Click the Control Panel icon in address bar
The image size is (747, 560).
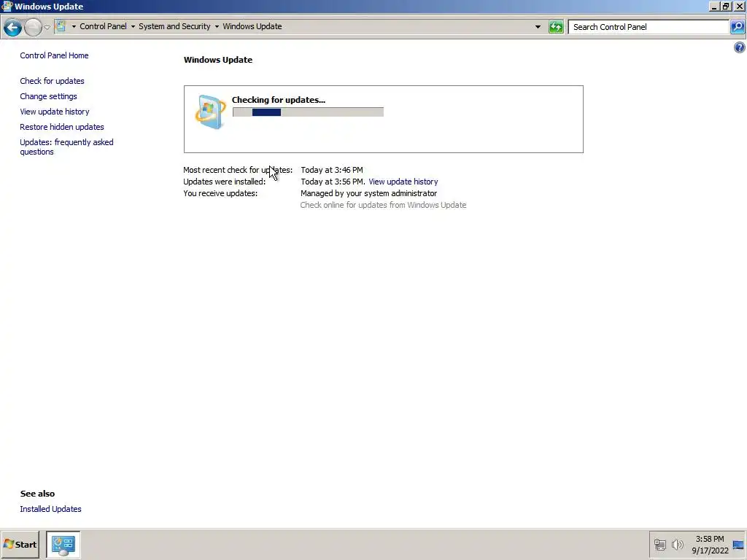[61, 26]
